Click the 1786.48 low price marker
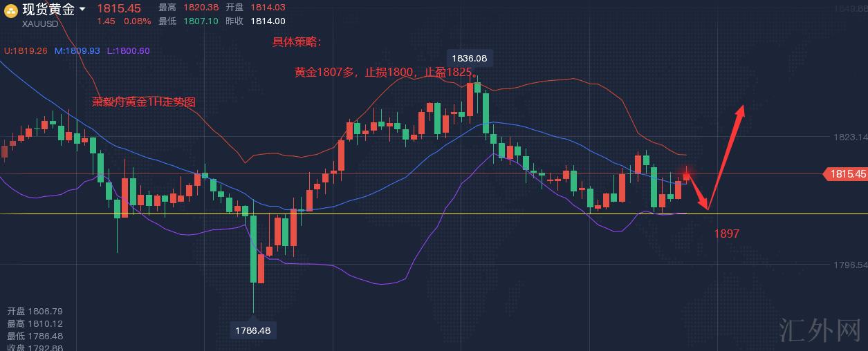Screen dimensions: 868x351 click(252, 330)
